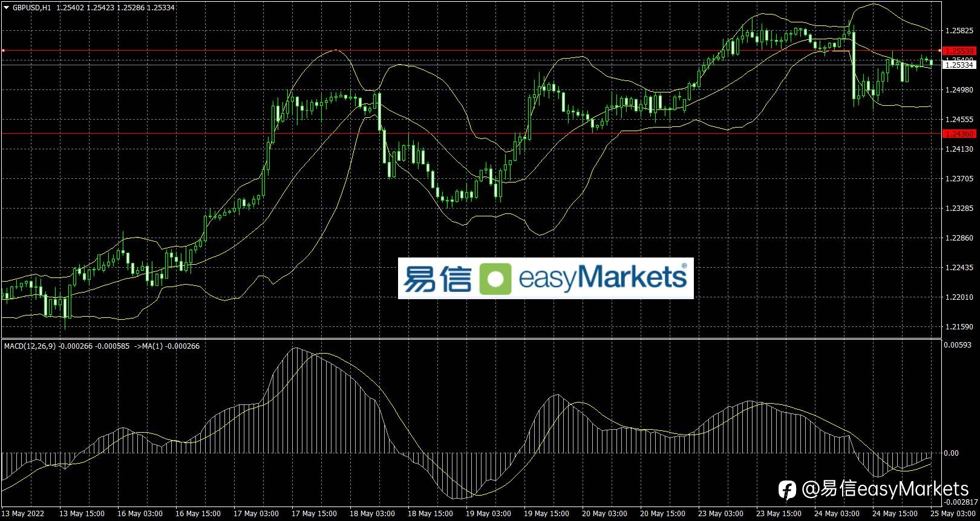Click the MACD scale value -0.002817
The height and width of the screenshot is (521, 980).
pyautogui.click(x=961, y=502)
